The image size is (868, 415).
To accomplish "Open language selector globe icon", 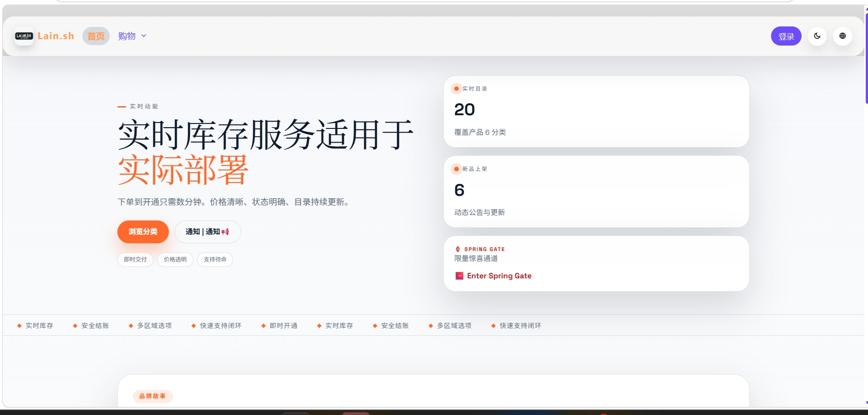I will (x=842, y=36).
